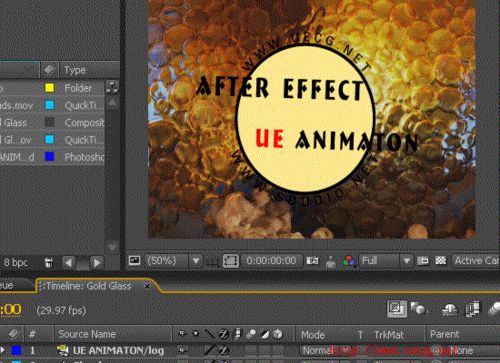Close the Gold Glass timeline tab
The width and height of the screenshot is (500, 363).
(147, 286)
